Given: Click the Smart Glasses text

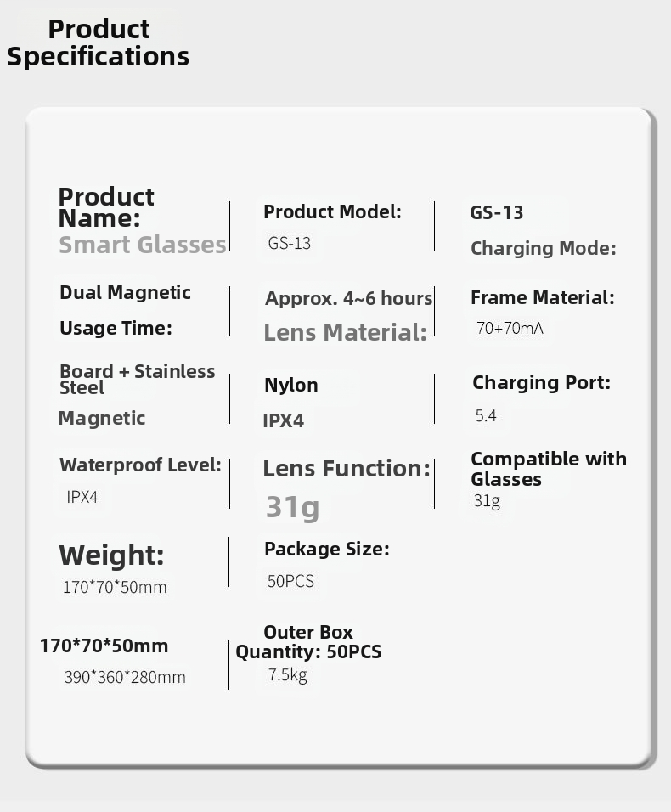Looking at the screenshot, I should click(x=143, y=245).
